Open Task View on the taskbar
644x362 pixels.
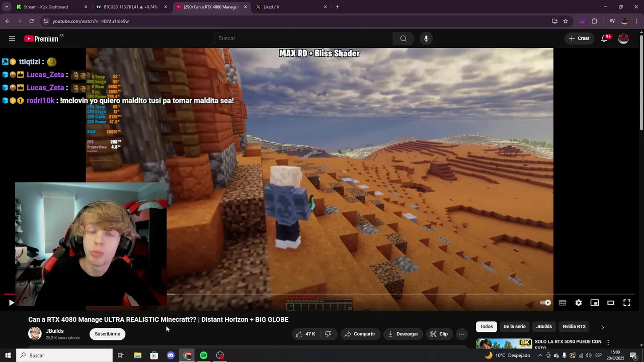[x=121, y=355]
